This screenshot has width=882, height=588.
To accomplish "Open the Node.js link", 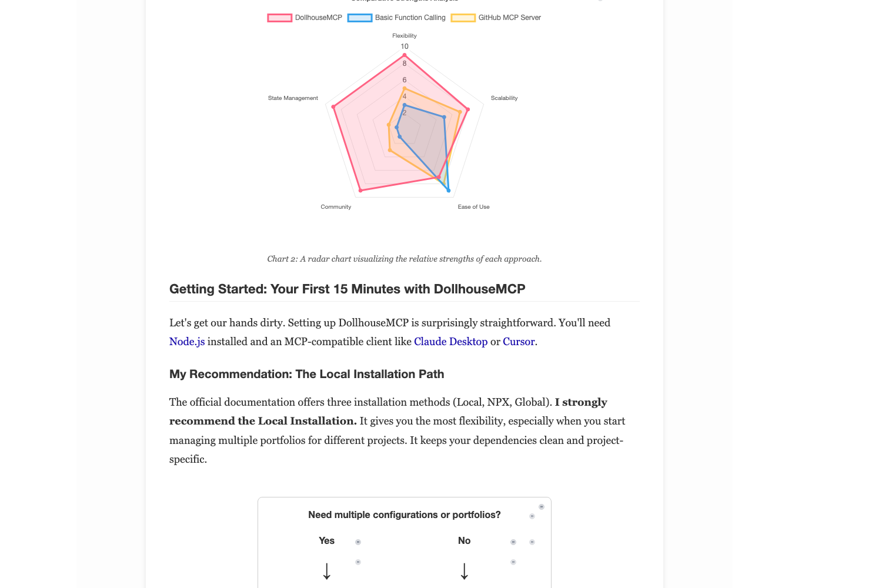I will coord(187,342).
